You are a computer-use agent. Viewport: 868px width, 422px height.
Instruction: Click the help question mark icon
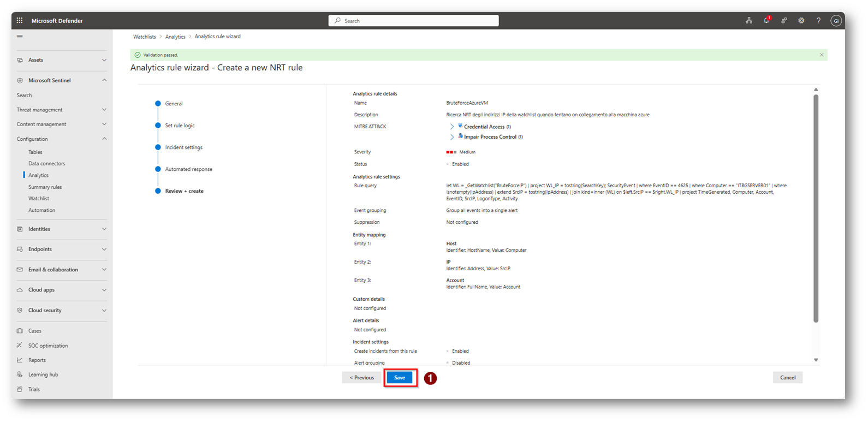[818, 21]
